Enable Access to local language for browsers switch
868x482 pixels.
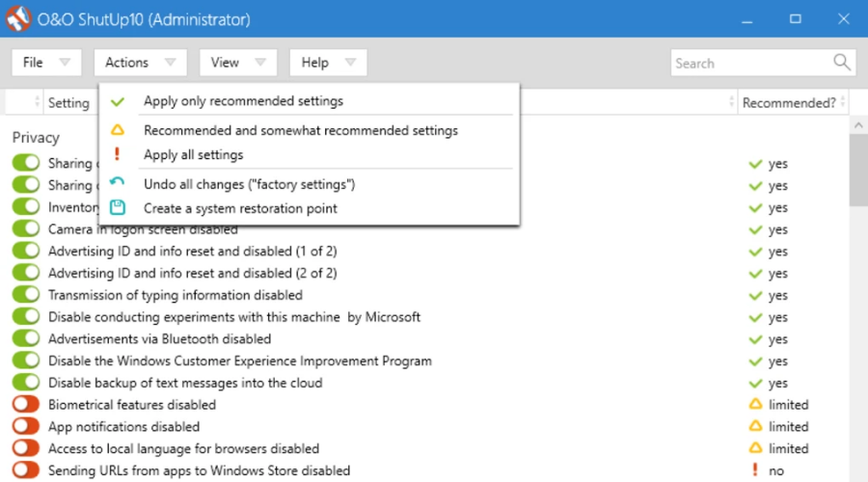[26, 447]
